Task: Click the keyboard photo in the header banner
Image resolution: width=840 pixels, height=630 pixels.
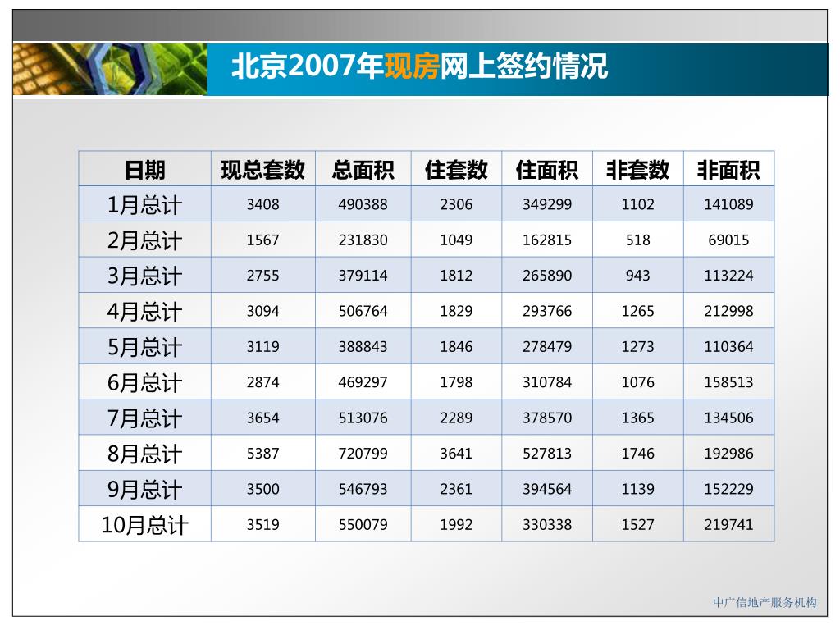Action: pos(110,70)
